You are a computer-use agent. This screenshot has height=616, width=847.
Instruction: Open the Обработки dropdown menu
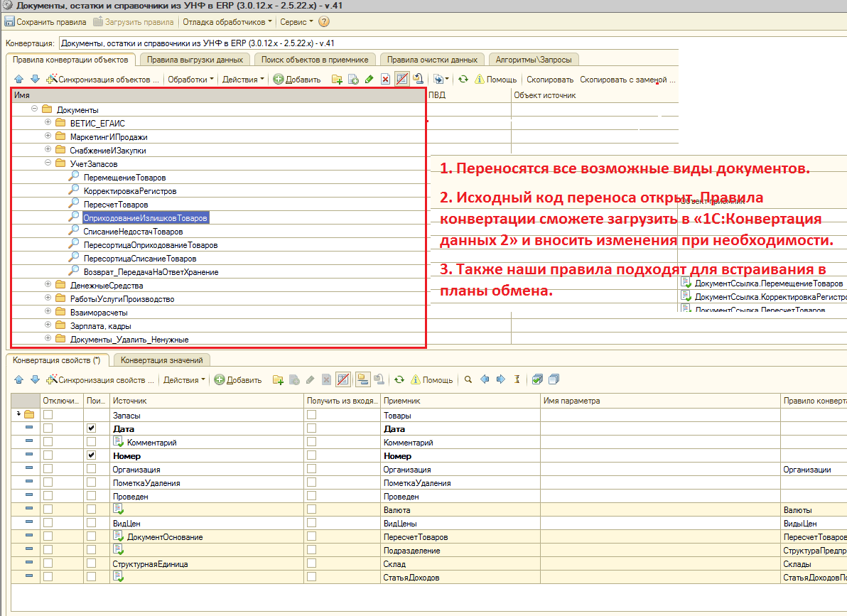click(x=190, y=80)
